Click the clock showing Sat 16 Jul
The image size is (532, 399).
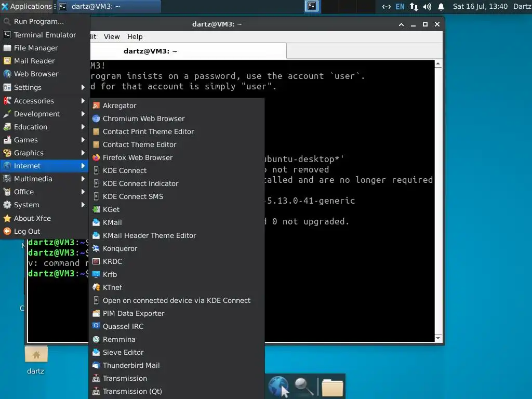480,6
